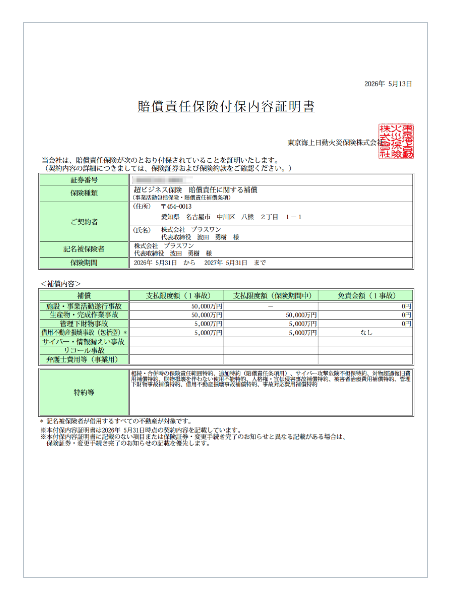Select the 証券番号 label cell
This screenshot has width=450, height=600.
[x=84, y=180]
